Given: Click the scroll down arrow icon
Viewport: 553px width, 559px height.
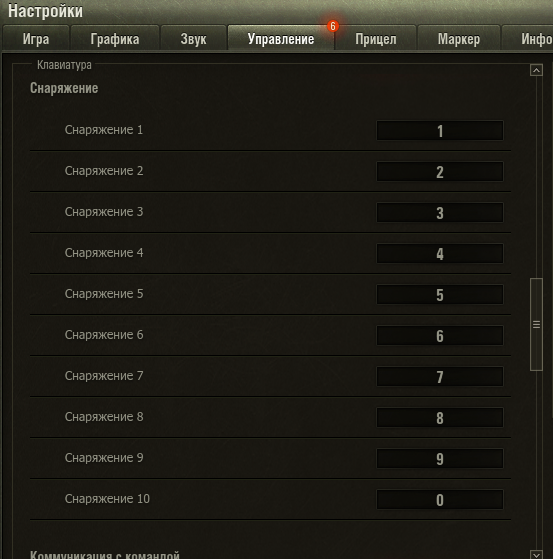Looking at the screenshot, I should [x=536, y=554].
